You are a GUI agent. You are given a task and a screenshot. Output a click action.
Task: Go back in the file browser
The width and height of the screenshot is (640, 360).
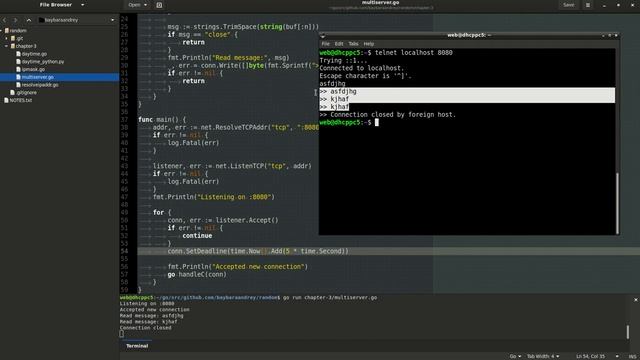tap(4, 20)
